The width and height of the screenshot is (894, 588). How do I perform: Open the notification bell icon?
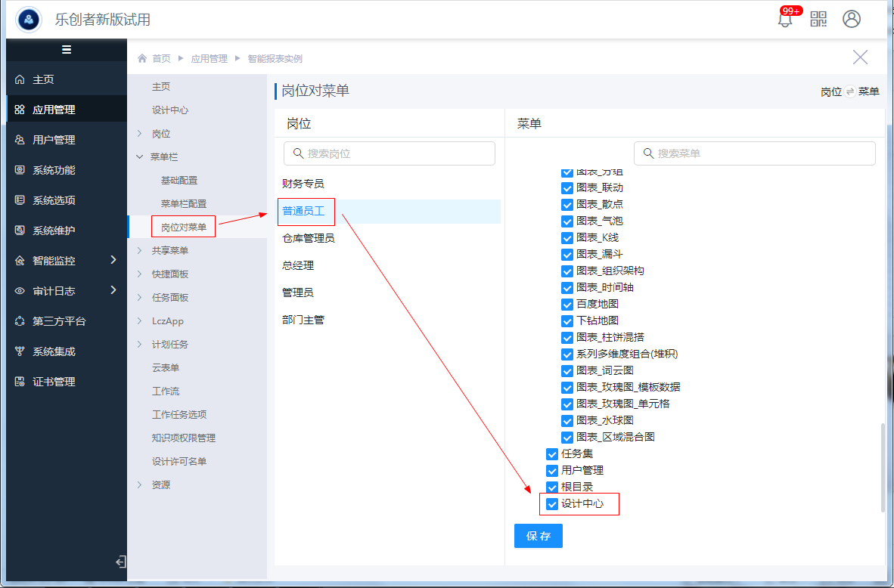(x=785, y=20)
